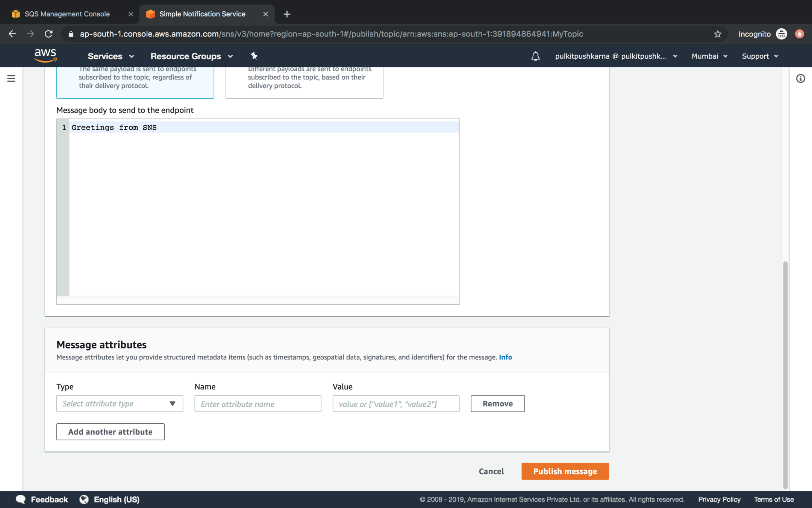812x508 pixels.
Task: Open the pulkitpushkarna account menu
Action: click(616, 56)
